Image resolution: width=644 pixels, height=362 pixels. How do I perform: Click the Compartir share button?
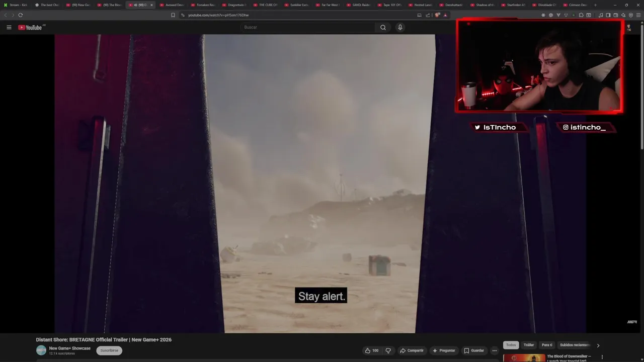[x=412, y=350]
